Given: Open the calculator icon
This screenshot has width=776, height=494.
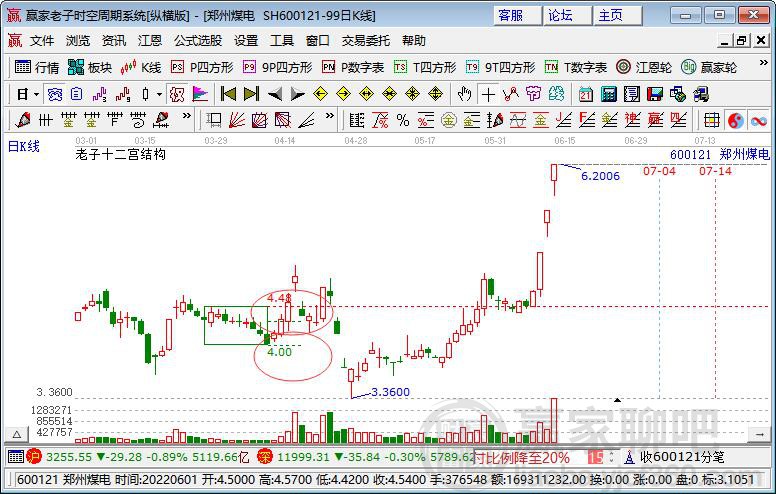Looking at the screenshot, I should click(x=609, y=94).
